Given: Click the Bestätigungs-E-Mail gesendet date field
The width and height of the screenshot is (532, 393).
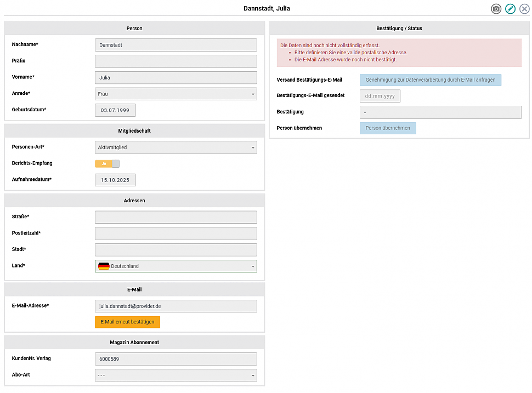Looking at the screenshot, I should [x=380, y=96].
